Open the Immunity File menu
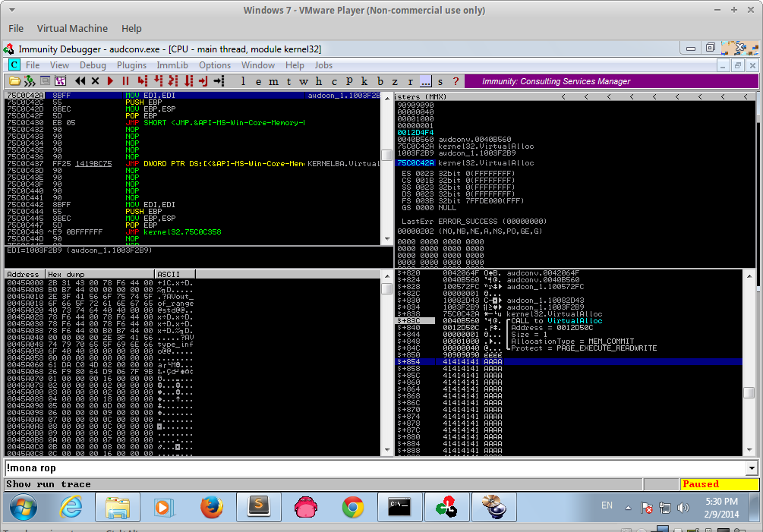The height and width of the screenshot is (532, 763). (33, 65)
